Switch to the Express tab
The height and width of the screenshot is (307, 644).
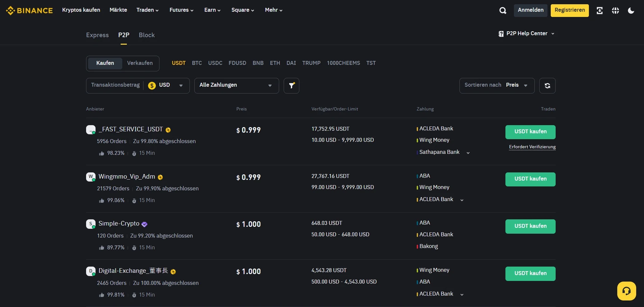[97, 35]
